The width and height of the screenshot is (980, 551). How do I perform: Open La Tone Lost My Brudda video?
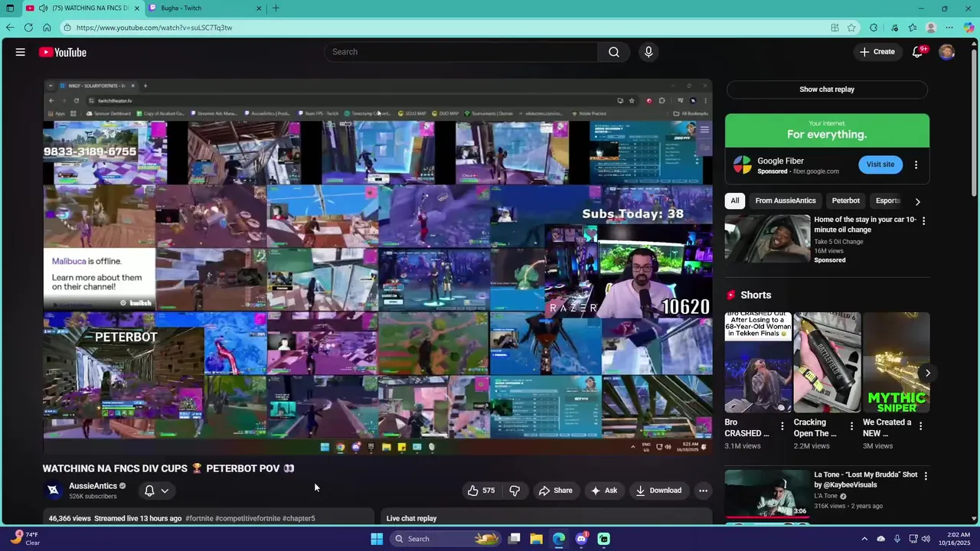pos(767,494)
